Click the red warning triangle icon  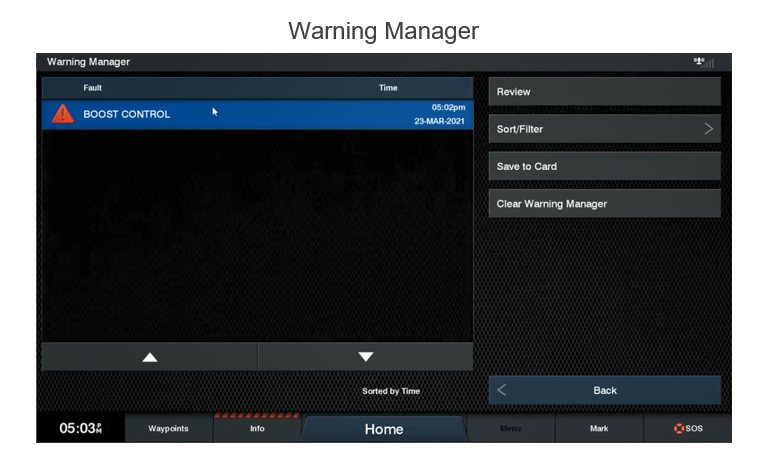63,114
